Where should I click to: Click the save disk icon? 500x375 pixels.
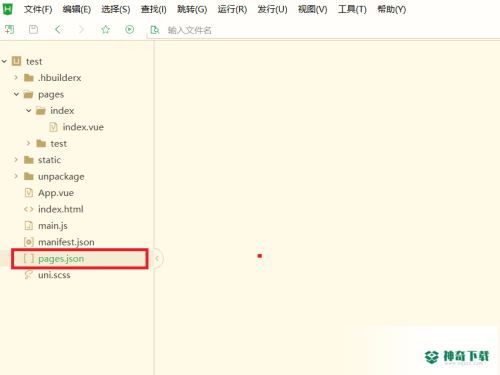[33, 30]
